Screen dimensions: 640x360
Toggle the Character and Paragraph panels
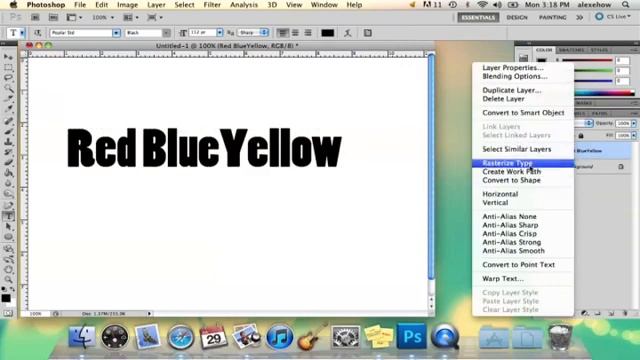point(368,33)
